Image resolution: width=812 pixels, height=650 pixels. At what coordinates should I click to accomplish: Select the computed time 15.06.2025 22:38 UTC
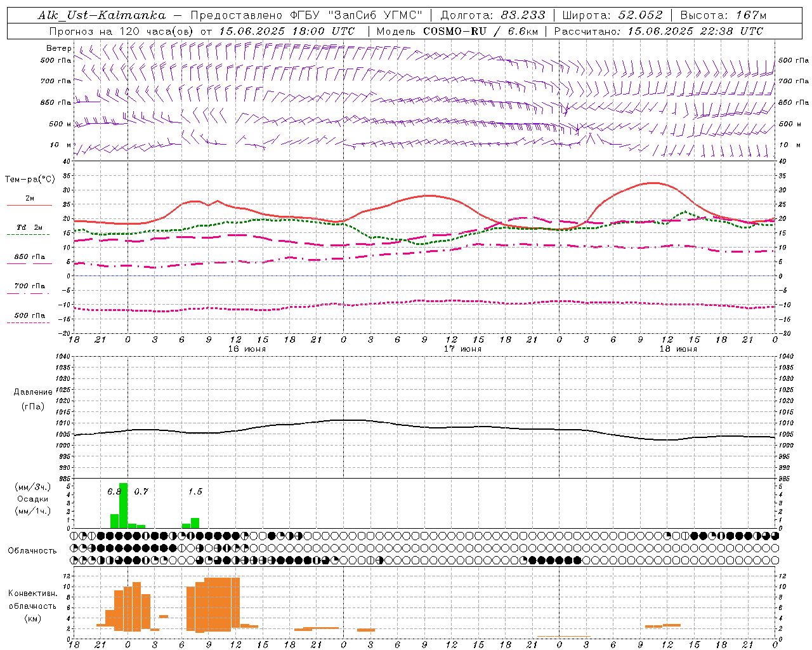point(695,31)
